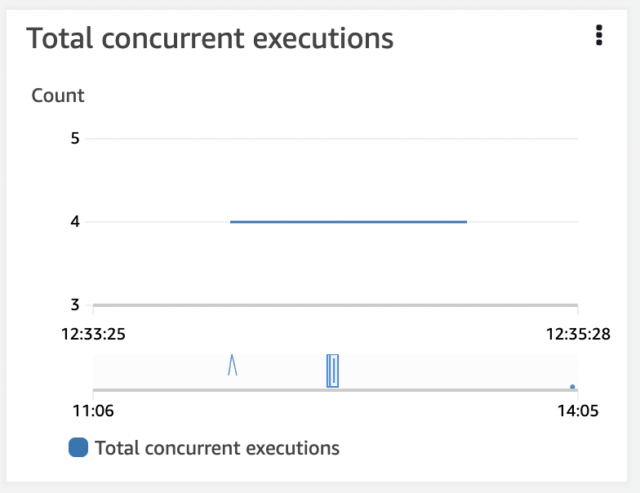Click the y-axis value 3 label

(x=74, y=305)
